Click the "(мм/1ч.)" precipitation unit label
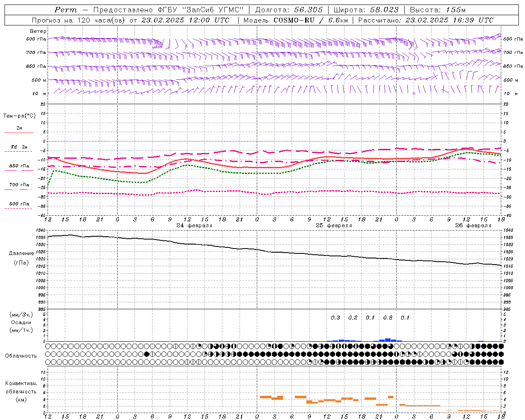The width and height of the screenshot is (525, 420). tap(21, 330)
